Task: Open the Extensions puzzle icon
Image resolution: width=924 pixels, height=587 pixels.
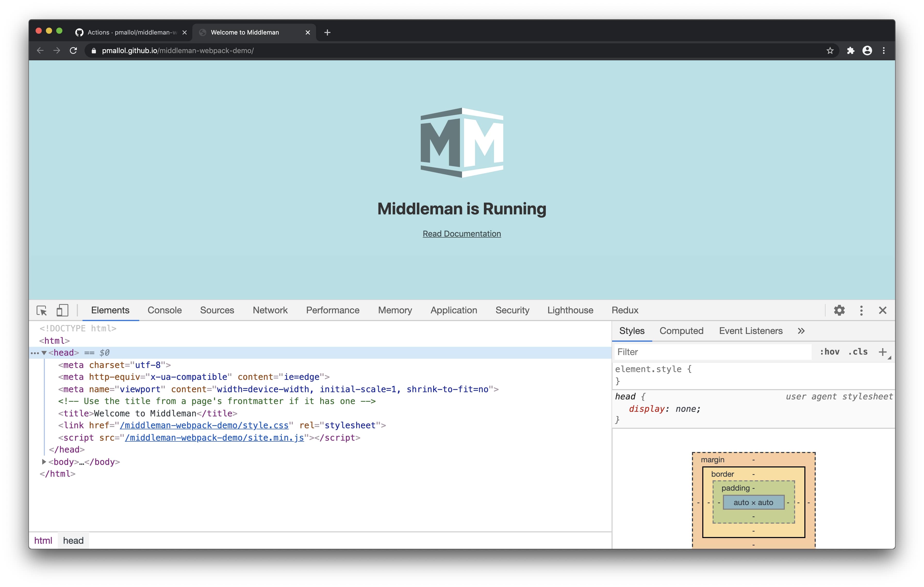Action: (850, 51)
